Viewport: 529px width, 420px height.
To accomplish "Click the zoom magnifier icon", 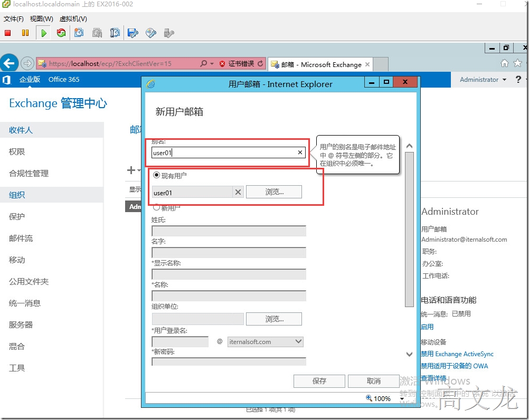I will point(369,398).
